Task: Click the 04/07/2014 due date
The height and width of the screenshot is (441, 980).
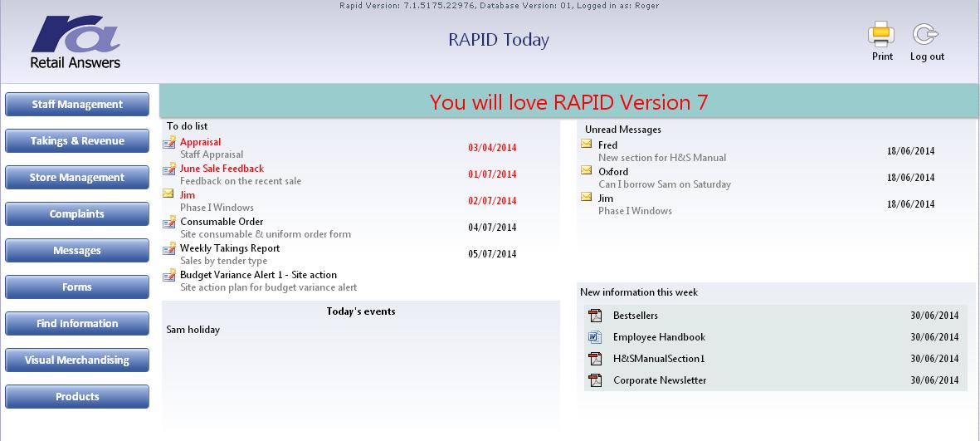Action: pyautogui.click(x=493, y=228)
